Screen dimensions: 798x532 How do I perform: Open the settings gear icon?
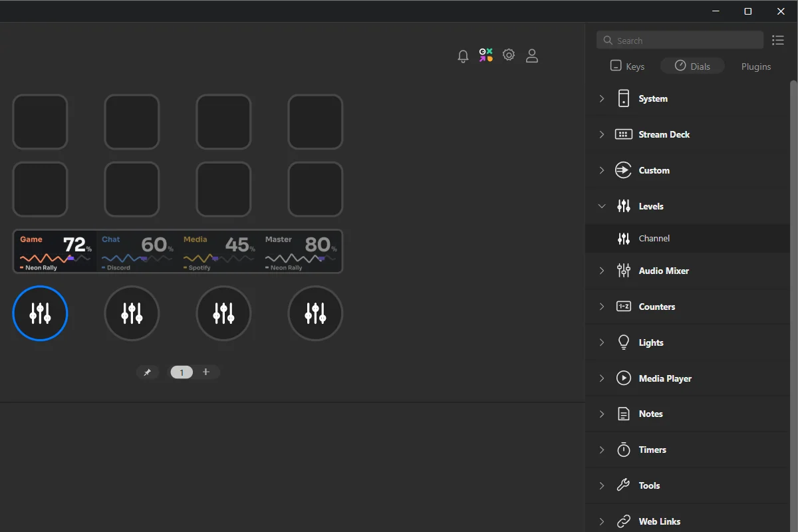[x=509, y=55]
